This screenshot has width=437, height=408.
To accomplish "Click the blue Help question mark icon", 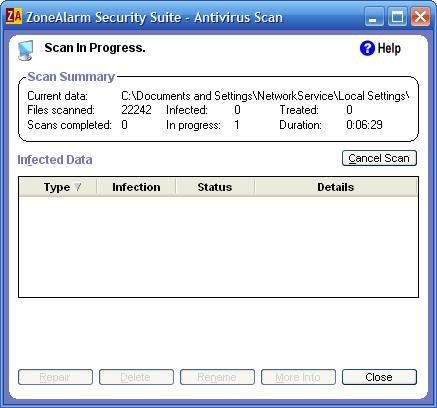I will click(x=367, y=48).
